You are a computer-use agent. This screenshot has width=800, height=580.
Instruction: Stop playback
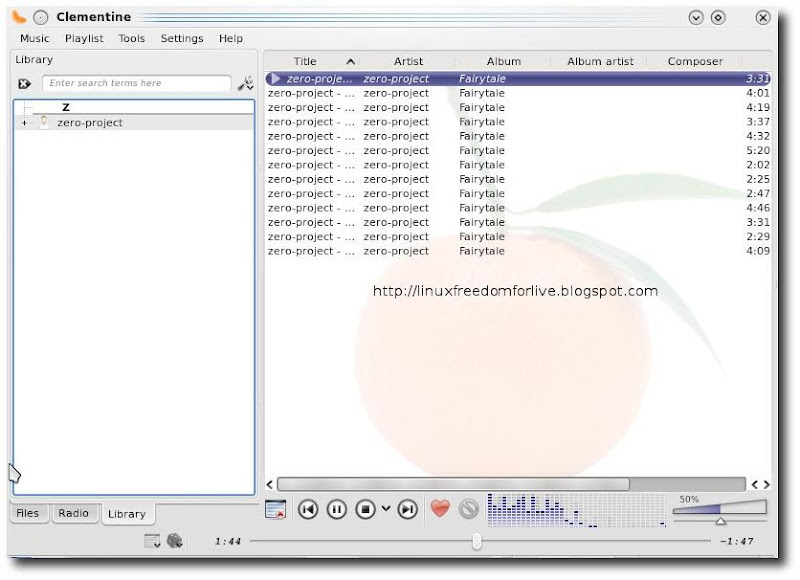tap(365, 509)
